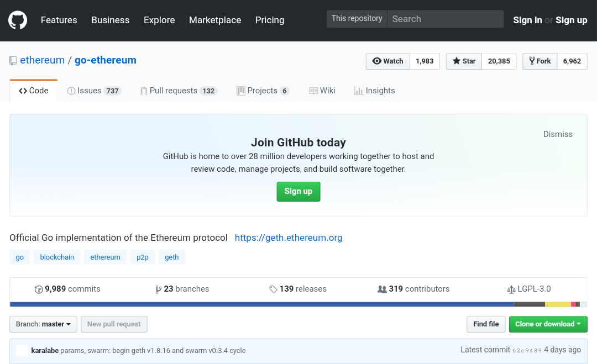Image resolution: width=597 pixels, height=364 pixels.
Task: Open https://geth.ethereum.org link
Action: (288, 238)
